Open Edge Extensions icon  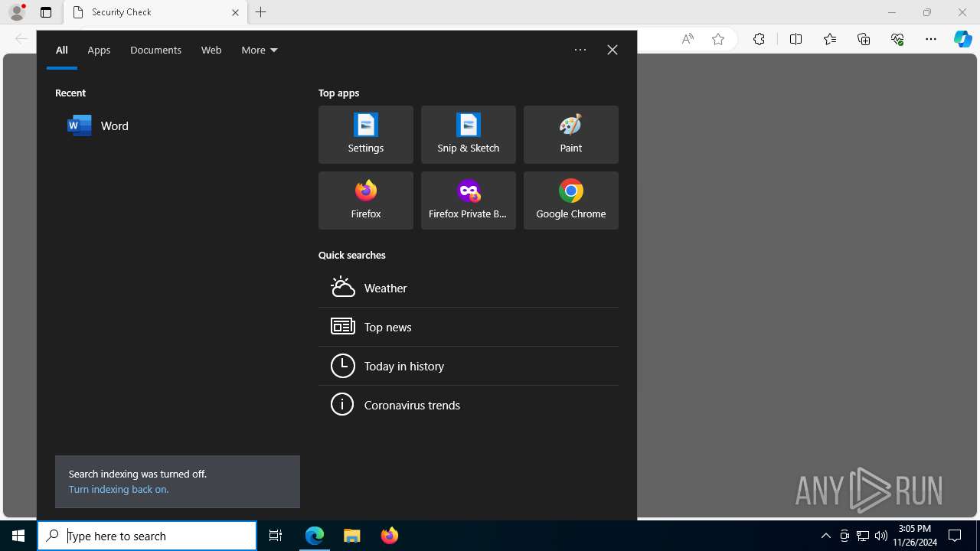759,39
